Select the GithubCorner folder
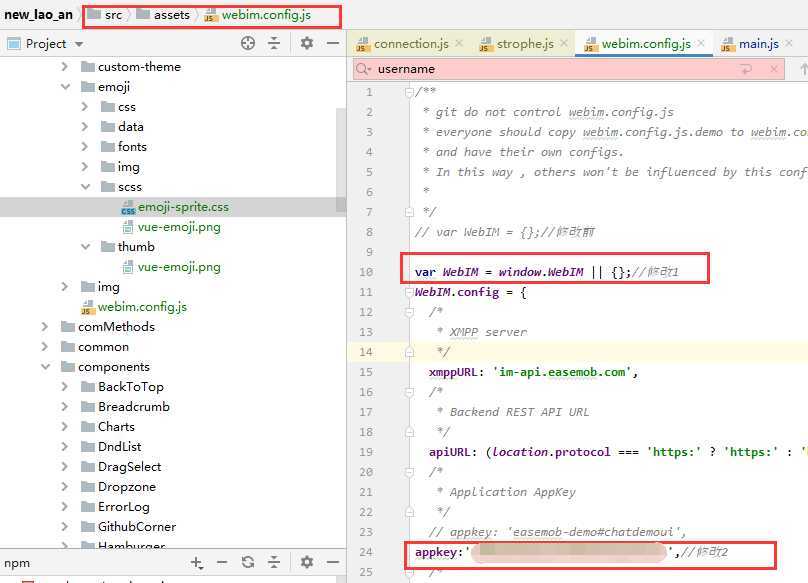 point(137,527)
